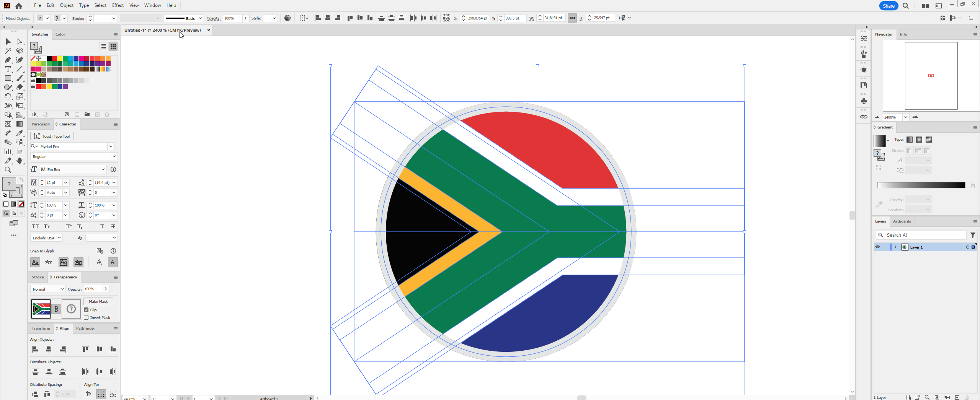The height and width of the screenshot is (400, 980).
Task: Click the Filter icon in Layers panel
Action: pyautogui.click(x=973, y=235)
